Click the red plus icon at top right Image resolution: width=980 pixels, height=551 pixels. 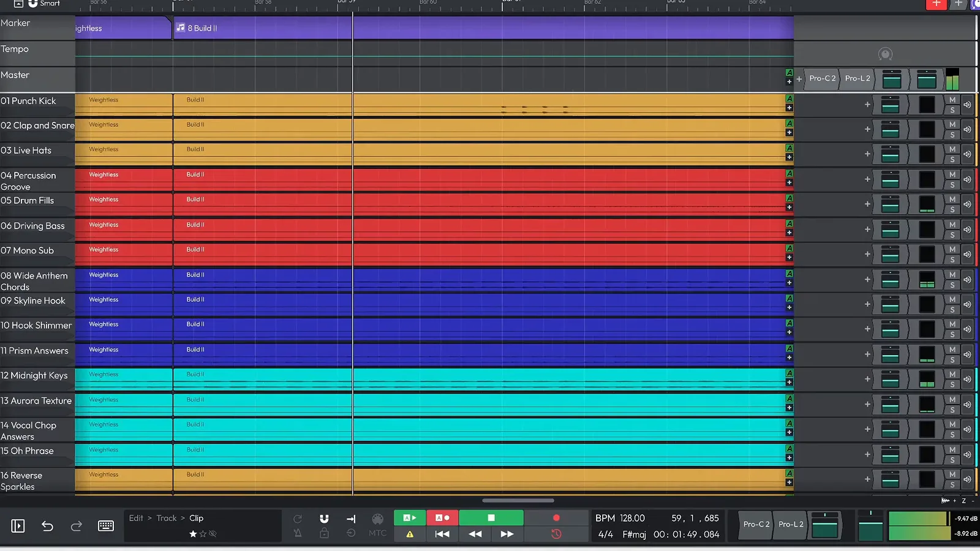[x=936, y=4]
